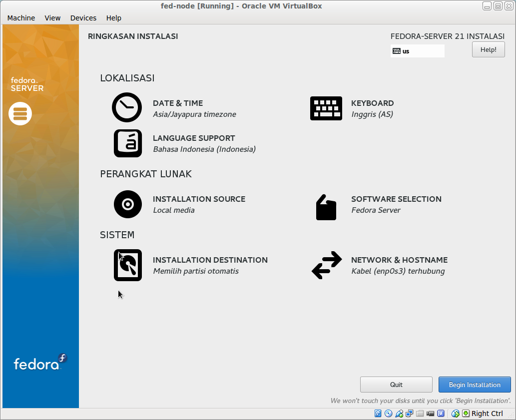Open Network & Hostname arrows icon
Screen dimensions: 516x420
point(327,265)
